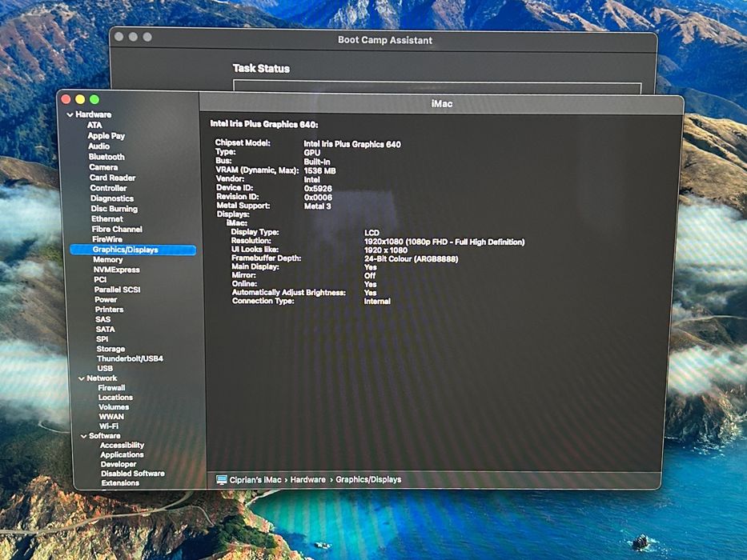Open Disabled Software entry
This screenshot has height=560, width=747.
pyautogui.click(x=133, y=474)
